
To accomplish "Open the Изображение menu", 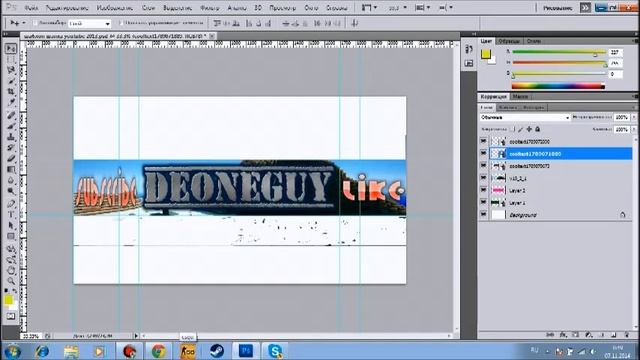I will tap(115, 8).
